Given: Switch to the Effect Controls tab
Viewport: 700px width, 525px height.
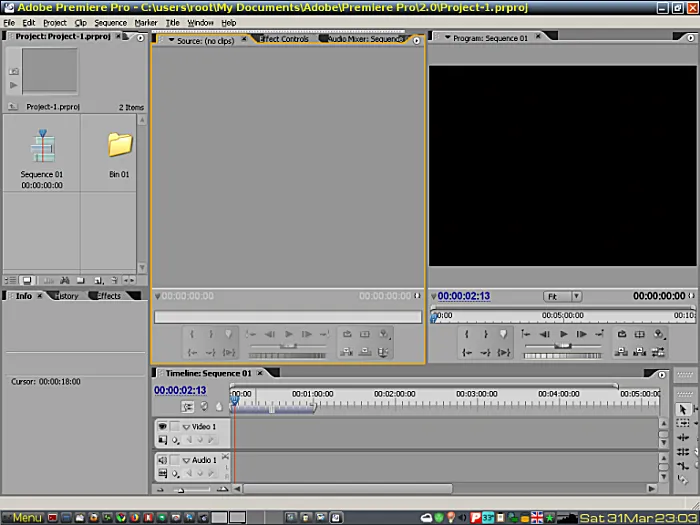Looking at the screenshot, I should (x=284, y=39).
